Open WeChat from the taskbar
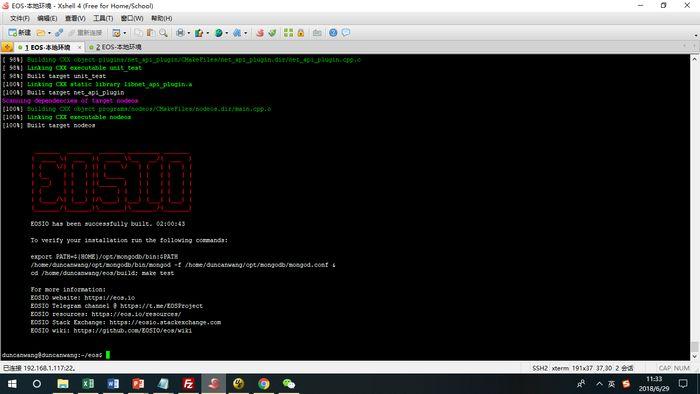 [x=289, y=384]
